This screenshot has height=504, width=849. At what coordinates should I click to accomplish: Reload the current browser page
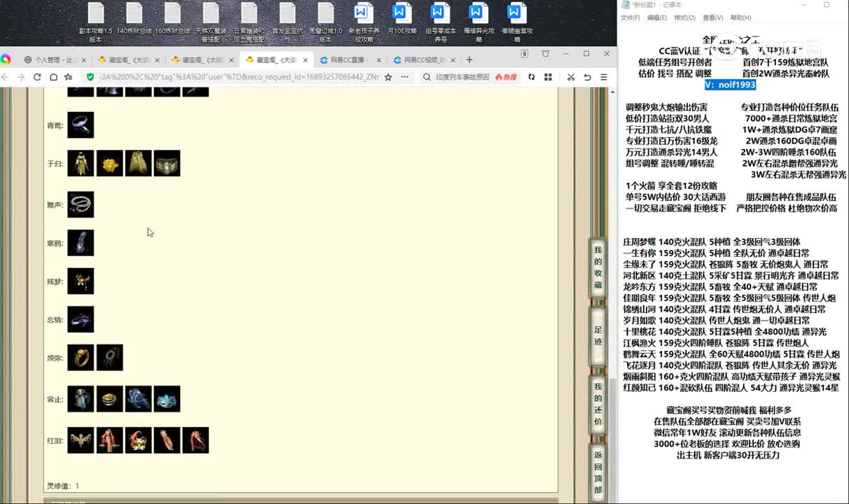click(37, 77)
